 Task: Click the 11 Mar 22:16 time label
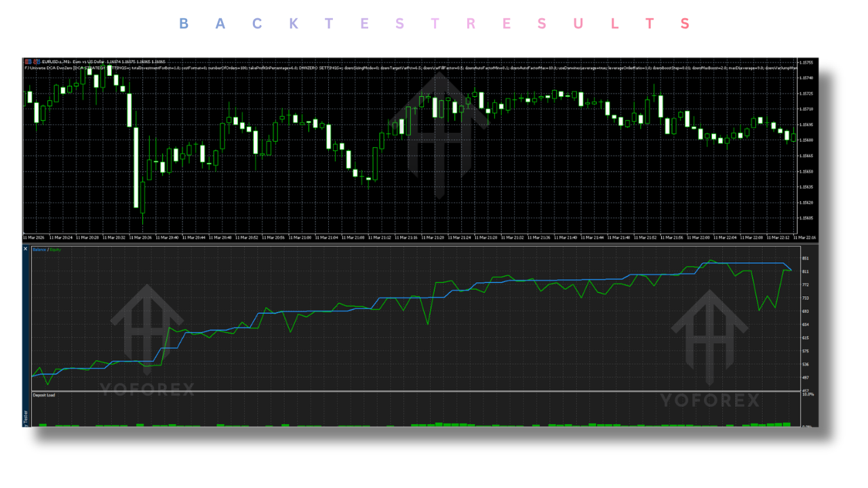pos(805,238)
